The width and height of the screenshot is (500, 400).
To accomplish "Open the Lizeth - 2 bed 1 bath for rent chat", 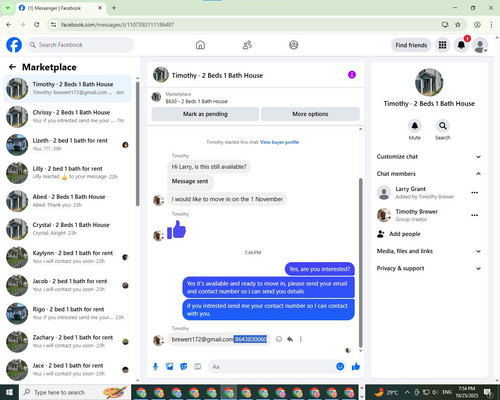I will (x=68, y=144).
